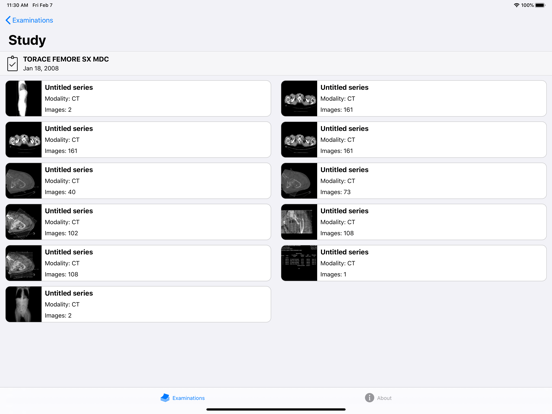This screenshot has width=552, height=414.
Task: Click the status bar clock '11:30 AM'
Action: [x=17, y=5]
